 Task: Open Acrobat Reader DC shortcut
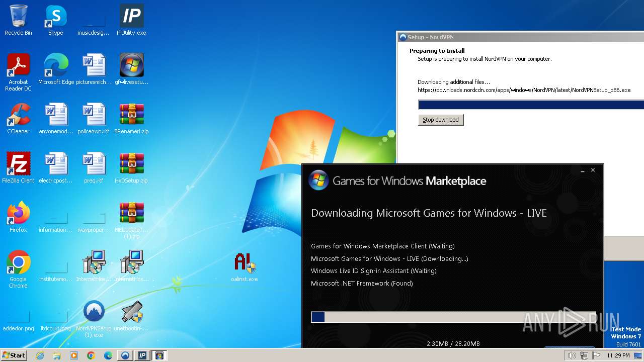click(18, 72)
